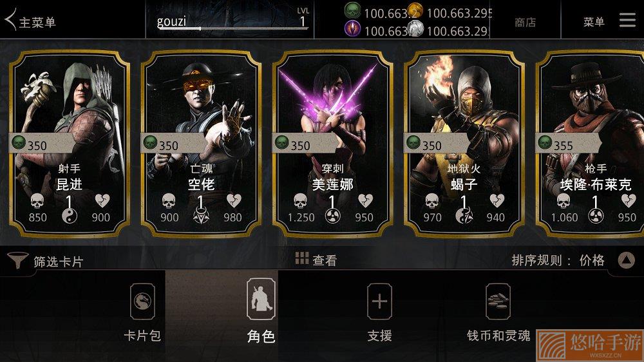Go back to 主菜单 via arrow
644x362 pixels.
[x=11, y=20]
